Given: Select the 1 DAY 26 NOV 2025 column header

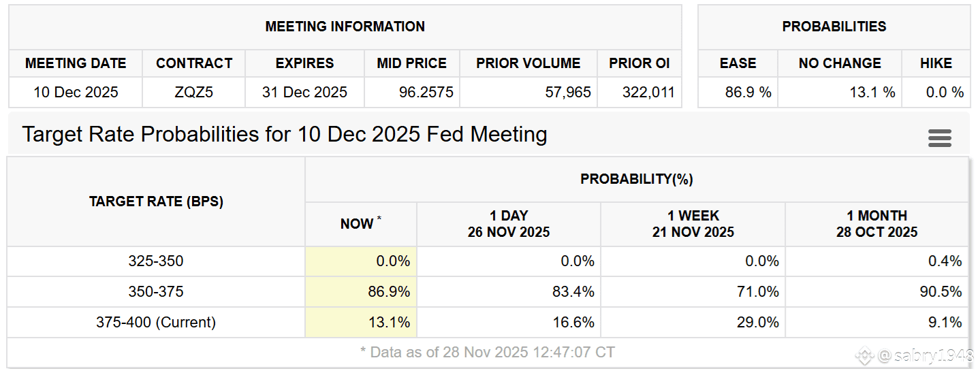Looking at the screenshot, I should coord(508,224).
